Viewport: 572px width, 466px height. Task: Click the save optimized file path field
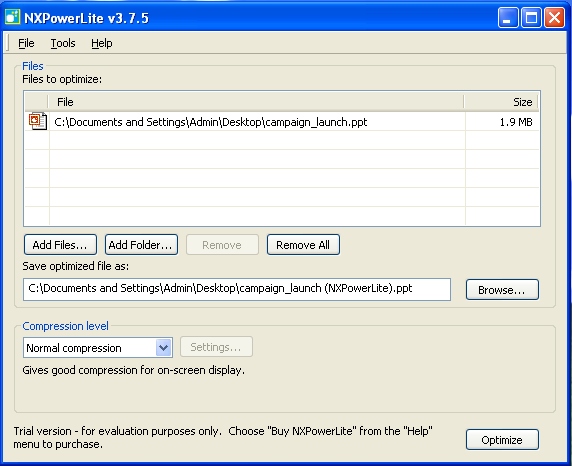pos(237,289)
